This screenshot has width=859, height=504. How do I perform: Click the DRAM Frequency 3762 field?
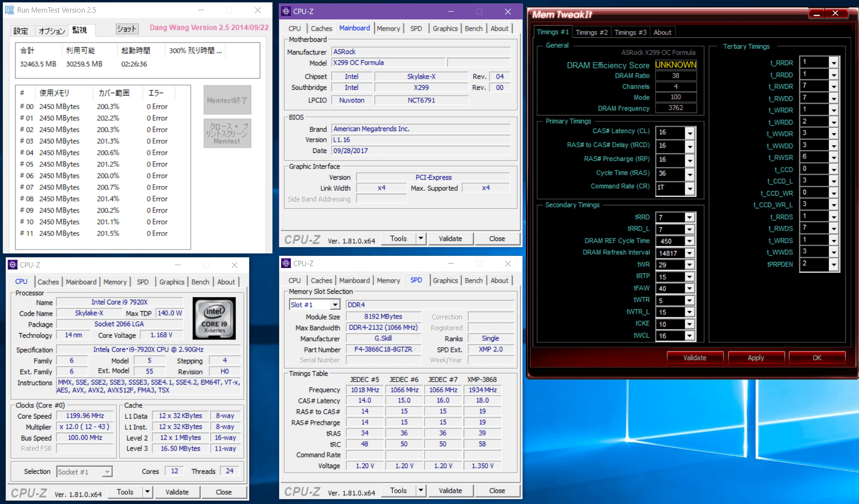point(676,108)
